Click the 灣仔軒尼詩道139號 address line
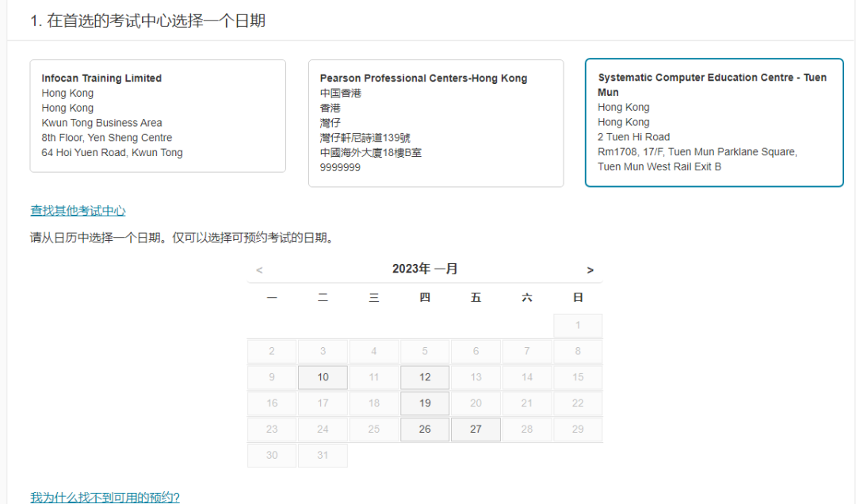Screen dimensions: 856x504 click(x=365, y=138)
